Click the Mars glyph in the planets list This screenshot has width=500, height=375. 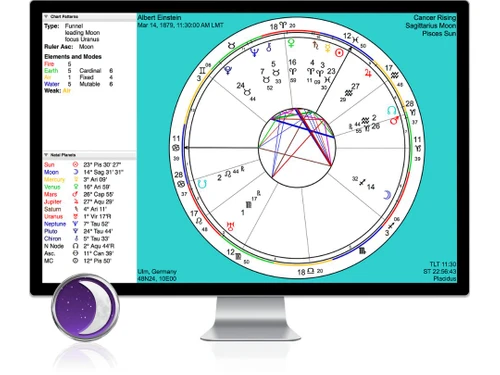[75, 194]
